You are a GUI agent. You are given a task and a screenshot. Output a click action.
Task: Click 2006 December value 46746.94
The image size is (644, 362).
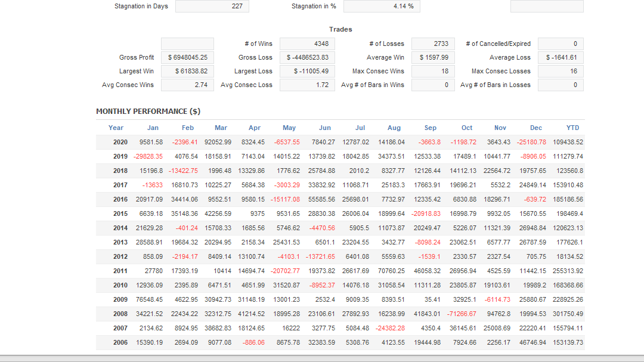[x=532, y=343]
